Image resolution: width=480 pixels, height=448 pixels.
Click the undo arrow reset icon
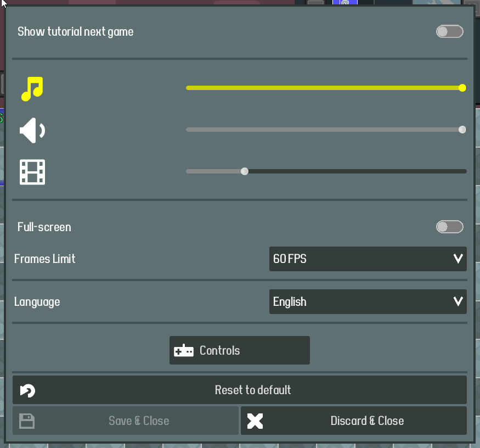click(x=27, y=390)
